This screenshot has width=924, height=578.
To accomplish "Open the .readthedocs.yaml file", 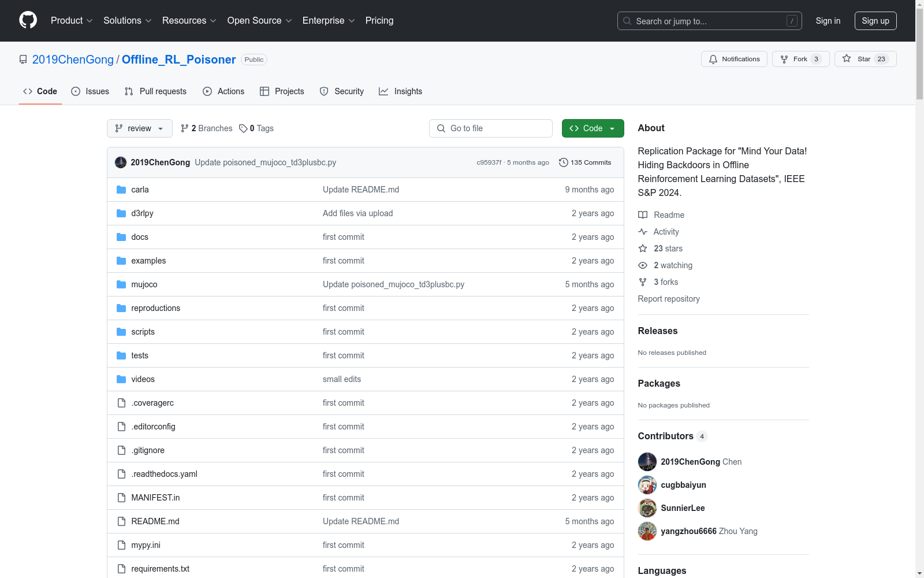I will (165, 474).
